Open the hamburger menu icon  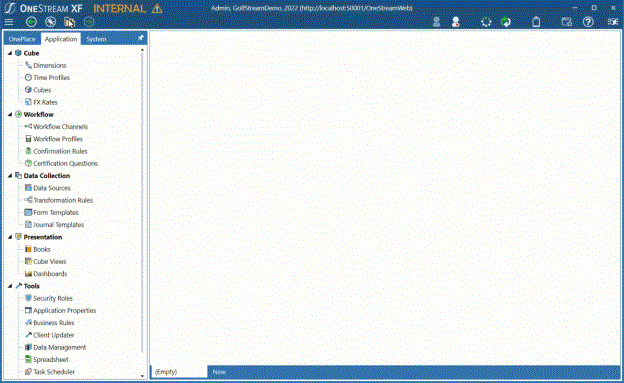pos(8,22)
